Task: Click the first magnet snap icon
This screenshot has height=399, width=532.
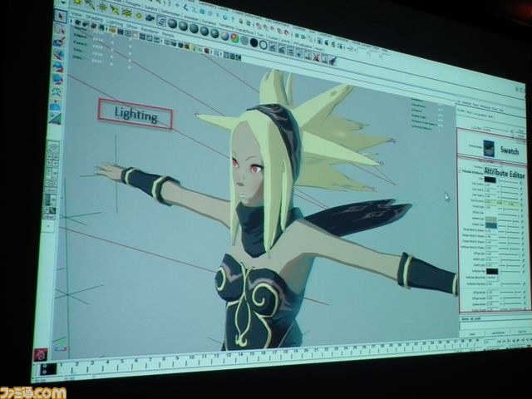Action: 259,26
